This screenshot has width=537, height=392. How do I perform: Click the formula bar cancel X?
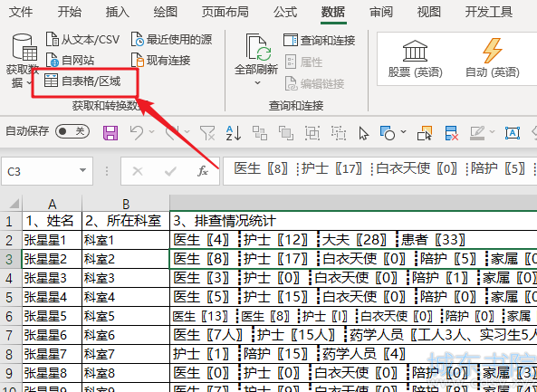tap(138, 171)
